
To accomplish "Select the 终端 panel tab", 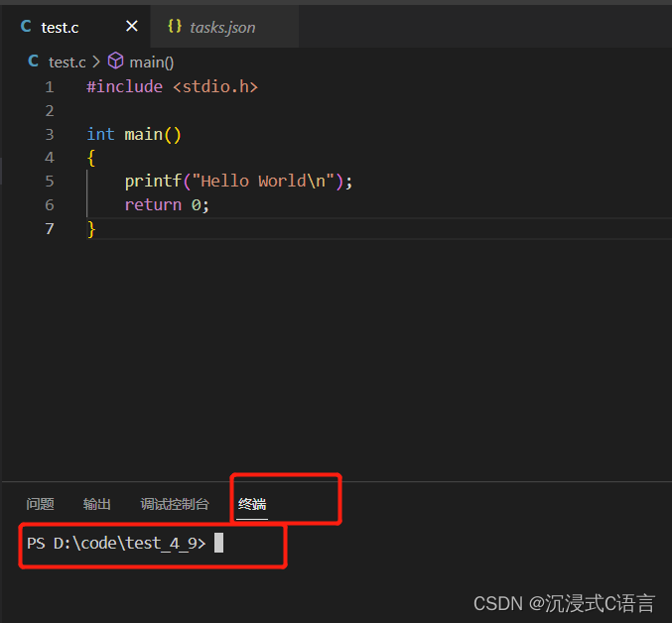I will [x=252, y=504].
